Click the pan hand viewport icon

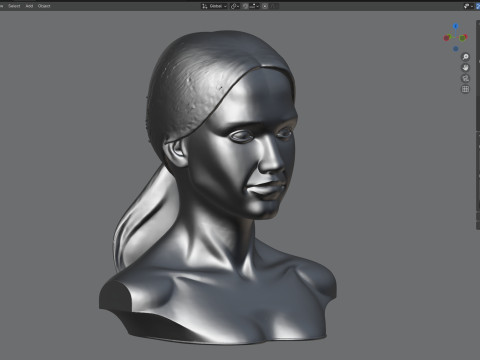tap(465, 68)
